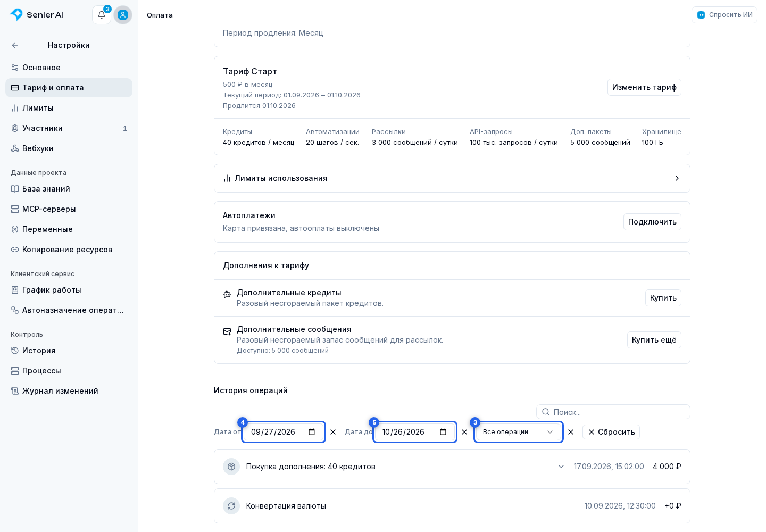Expand 'Лимиты использования' section
Screen dimensions: 766x532
click(452, 178)
